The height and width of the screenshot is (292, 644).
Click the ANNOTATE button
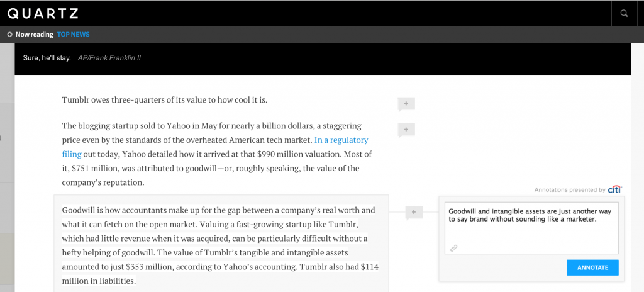592,267
